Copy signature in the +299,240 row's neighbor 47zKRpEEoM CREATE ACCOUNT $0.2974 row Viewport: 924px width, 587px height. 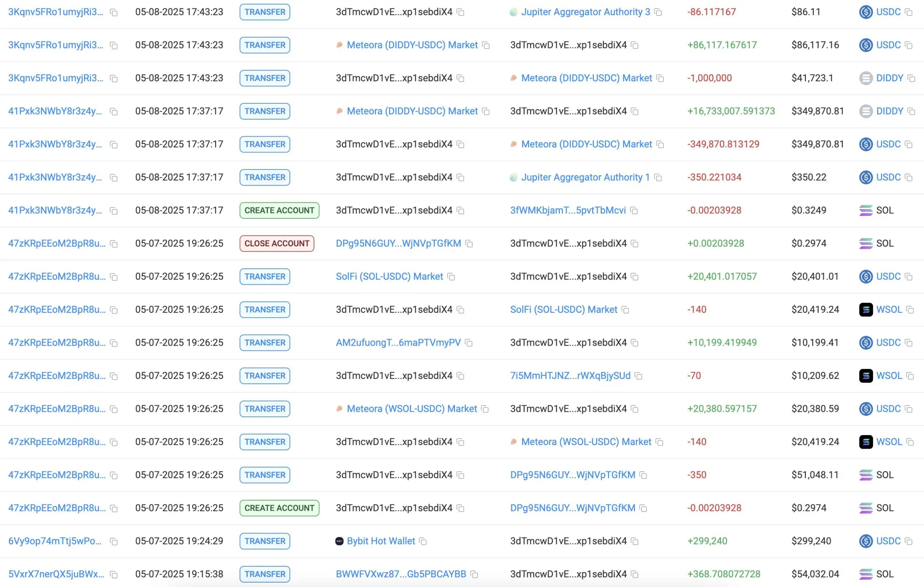pyautogui.click(x=114, y=508)
